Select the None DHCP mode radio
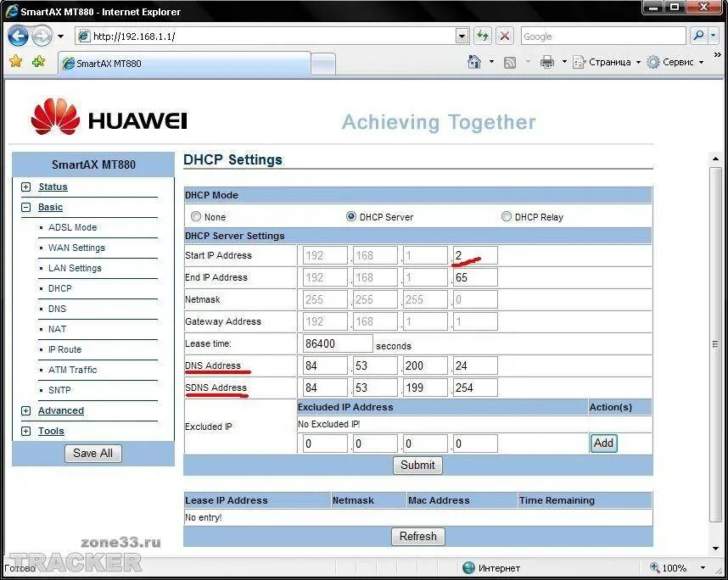Image resolution: width=728 pixels, height=580 pixels. (x=196, y=217)
